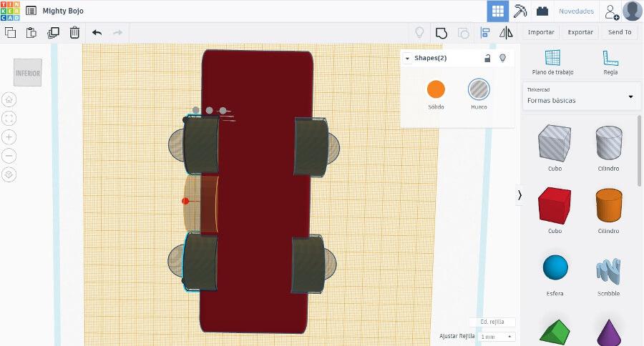
Task: Click the Exportar button
Action: (580, 32)
